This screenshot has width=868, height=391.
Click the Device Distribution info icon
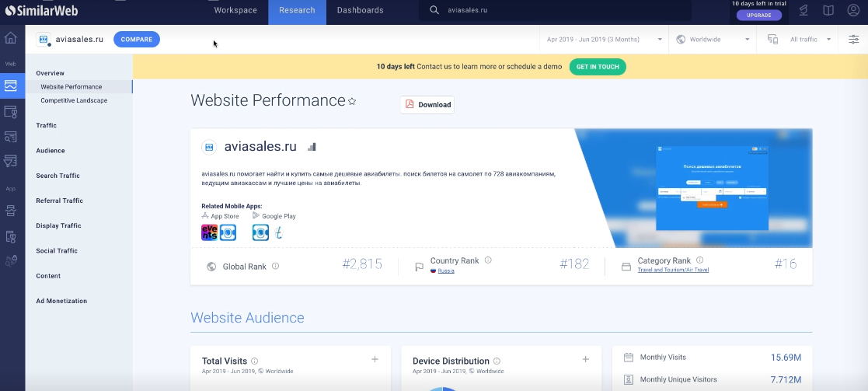tap(497, 361)
